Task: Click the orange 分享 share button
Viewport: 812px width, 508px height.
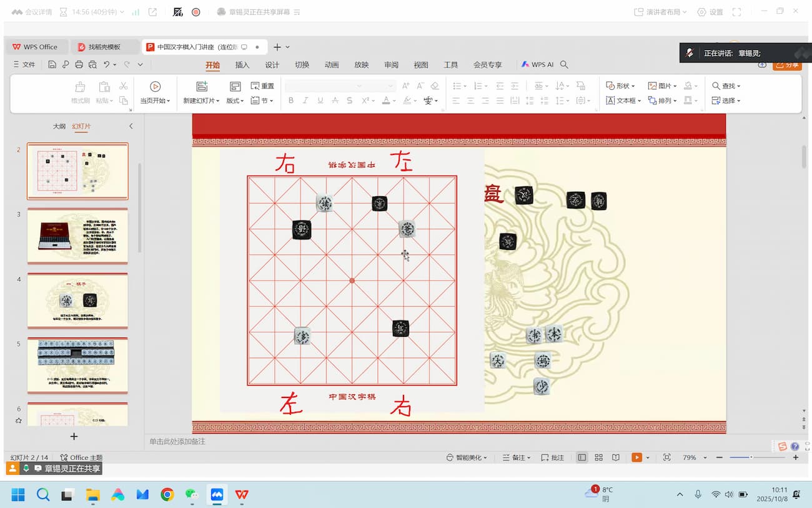Action: [x=787, y=65]
